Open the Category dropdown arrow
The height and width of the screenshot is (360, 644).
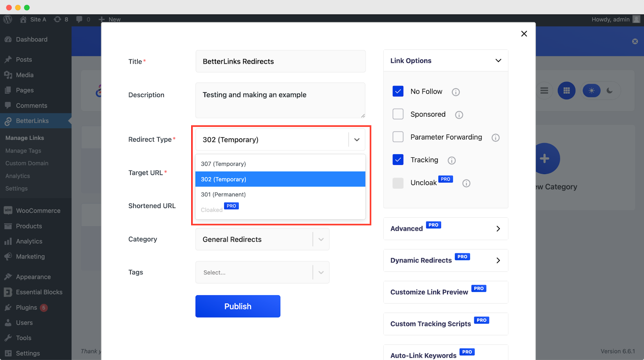321,239
